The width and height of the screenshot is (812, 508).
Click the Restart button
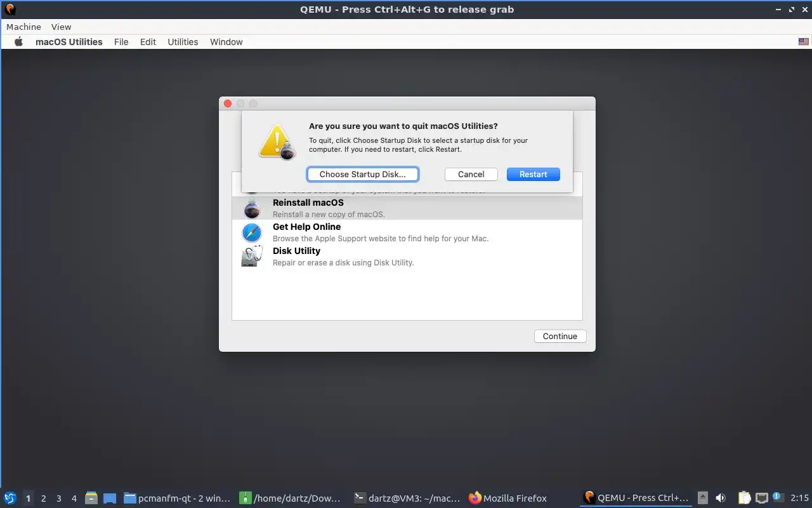(x=533, y=174)
